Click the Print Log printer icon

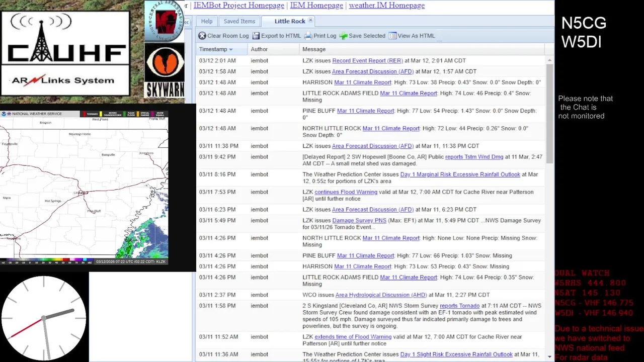click(x=308, y=36)
